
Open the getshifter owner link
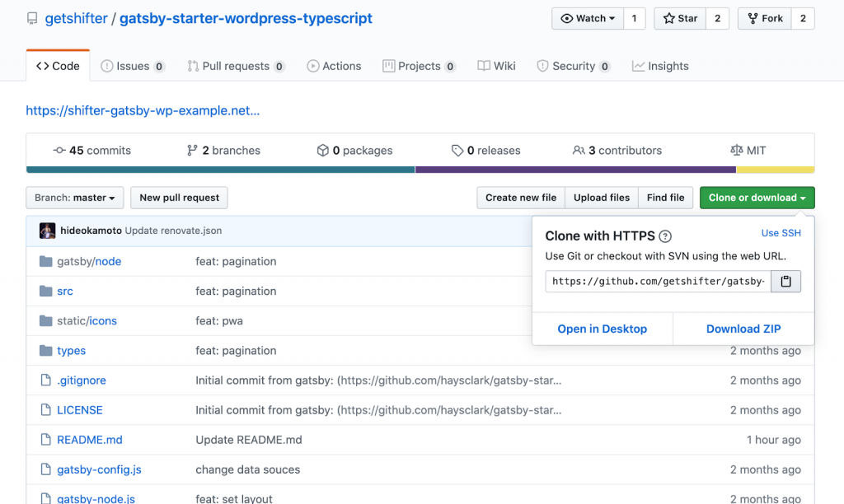tap(76, 19)
